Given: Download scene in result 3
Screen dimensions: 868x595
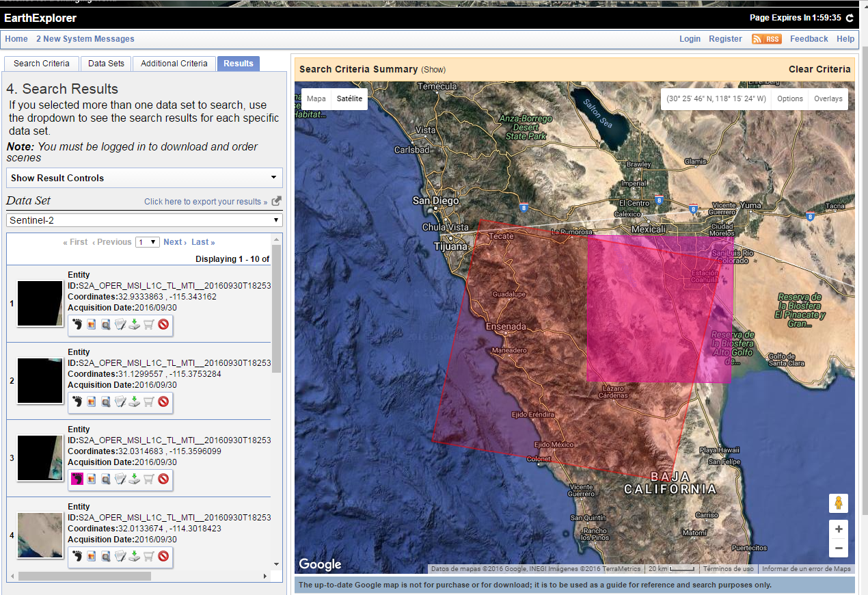Looking at the screenshot, I should 135,479.
